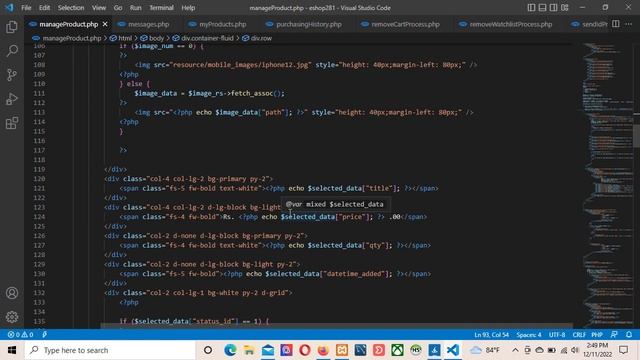
Task: Open the Terminal menu
Action: click(161, 8)
